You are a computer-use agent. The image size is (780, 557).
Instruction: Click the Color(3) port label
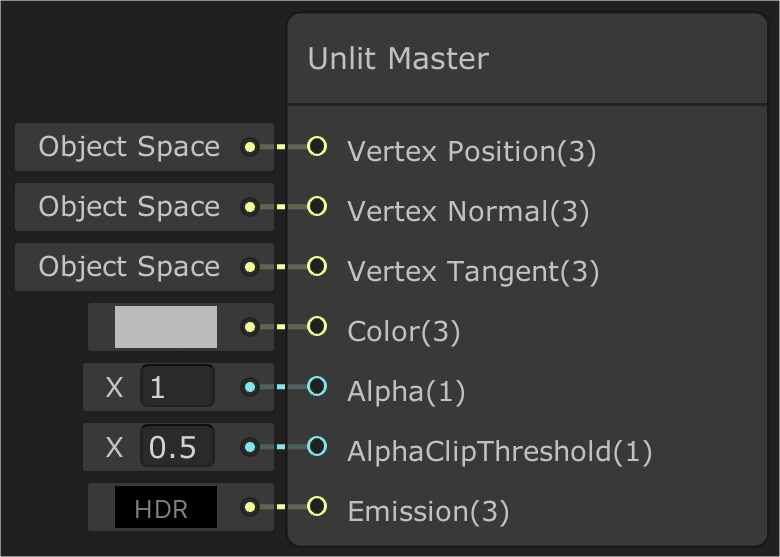(x=404, y=332)
